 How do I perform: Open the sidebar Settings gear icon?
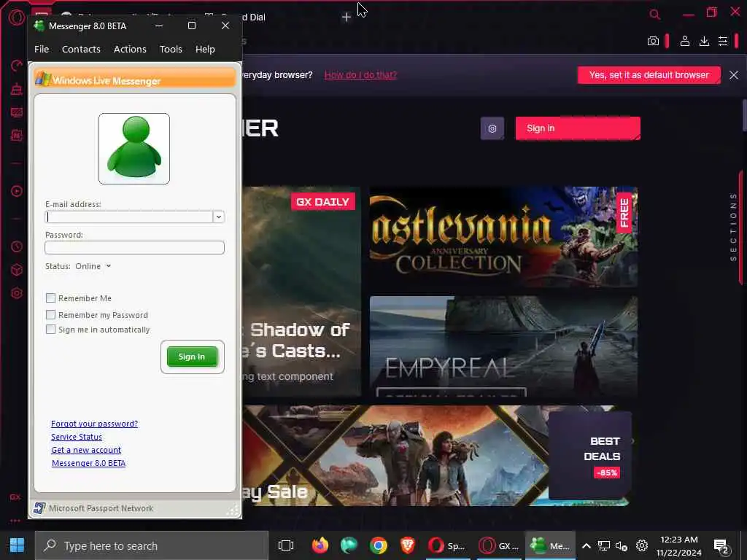[x=17, y=293]
